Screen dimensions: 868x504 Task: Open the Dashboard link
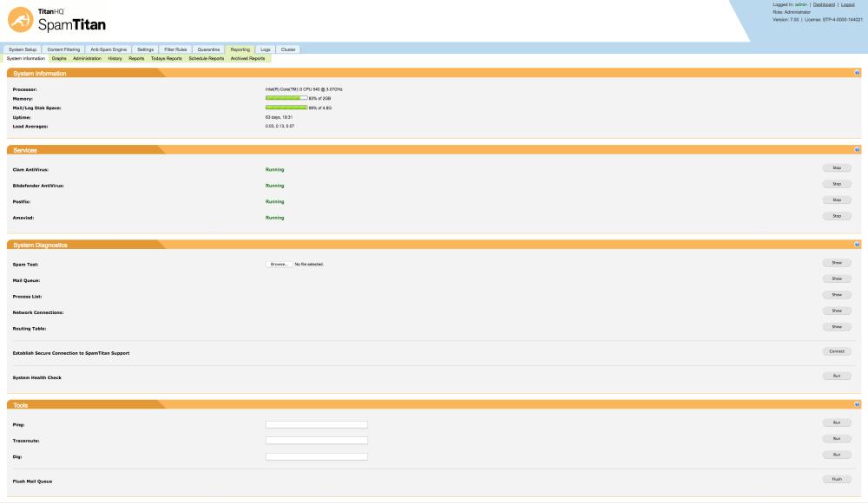tap(824, 4)
